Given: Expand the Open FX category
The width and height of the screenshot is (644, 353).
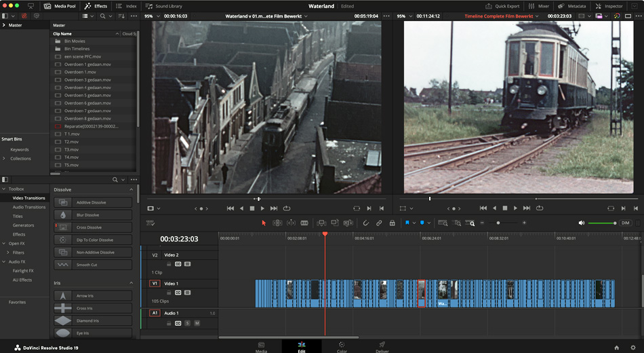Looking at the screenshot, I should [x=5, y=243].
